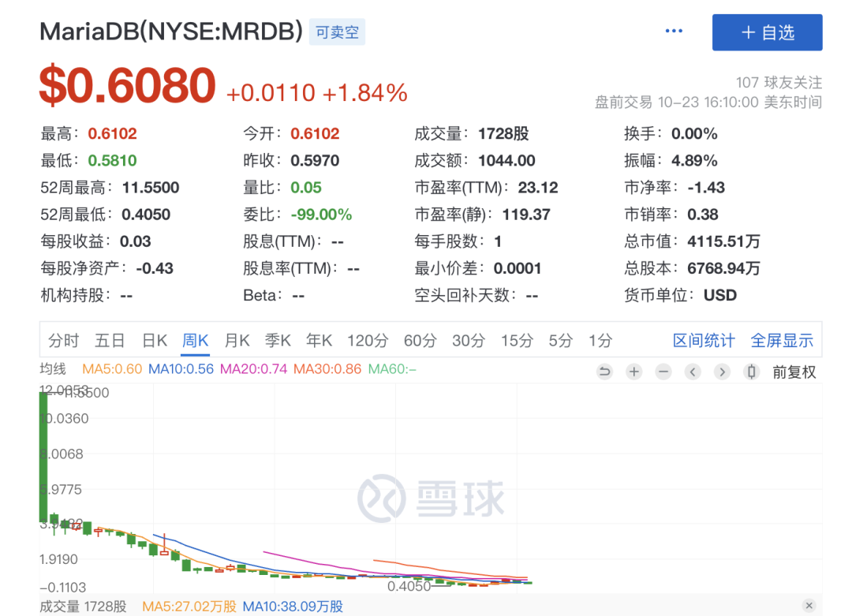Switch chart to 分时 intraday view
852x616 pixels.
tap(64, 341)
